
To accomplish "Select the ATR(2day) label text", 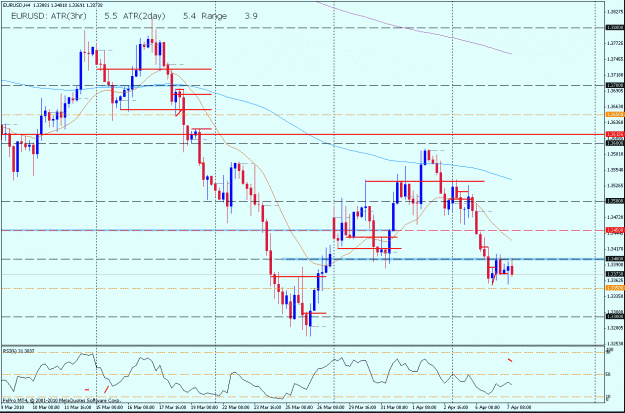I will tap(144, 16).
